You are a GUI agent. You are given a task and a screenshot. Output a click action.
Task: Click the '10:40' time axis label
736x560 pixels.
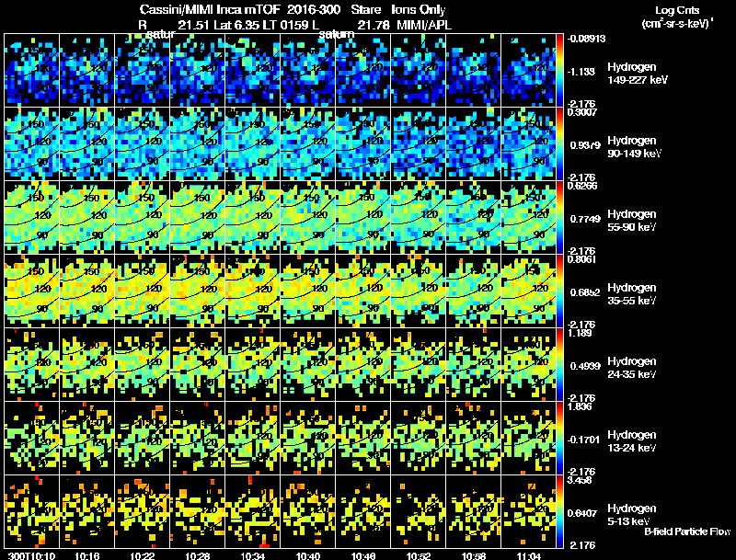308,555
